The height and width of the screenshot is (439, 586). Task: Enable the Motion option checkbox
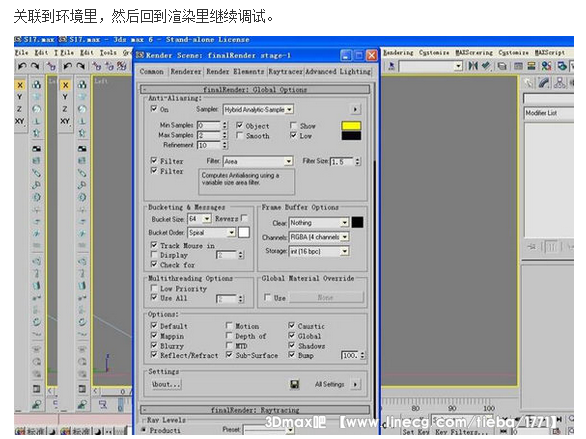[x=229, y=325]
